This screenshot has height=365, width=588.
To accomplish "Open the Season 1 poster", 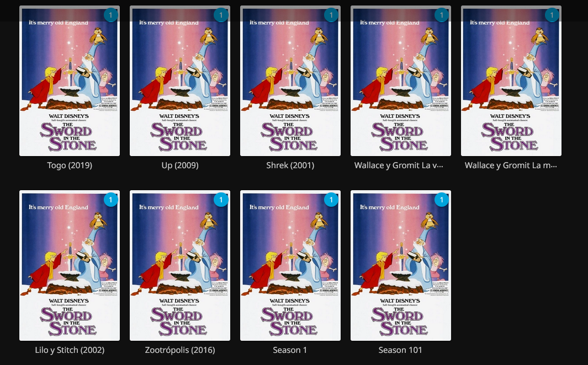I will (290, 265).
